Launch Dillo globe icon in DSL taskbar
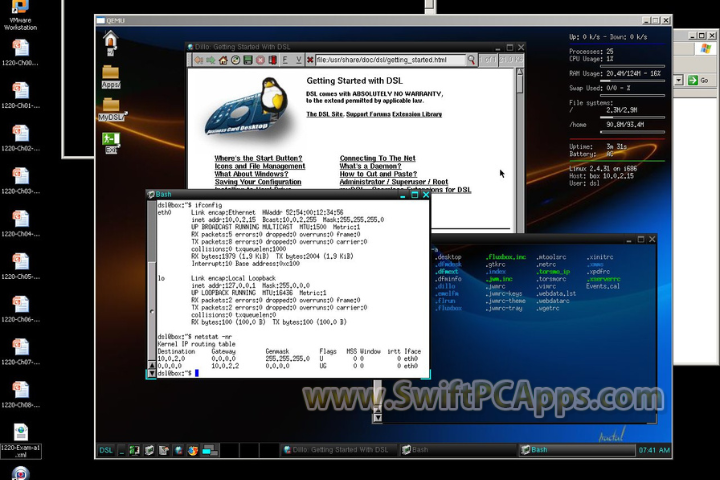The width and height of the screenshot is (720, 480). pos(179,451)
